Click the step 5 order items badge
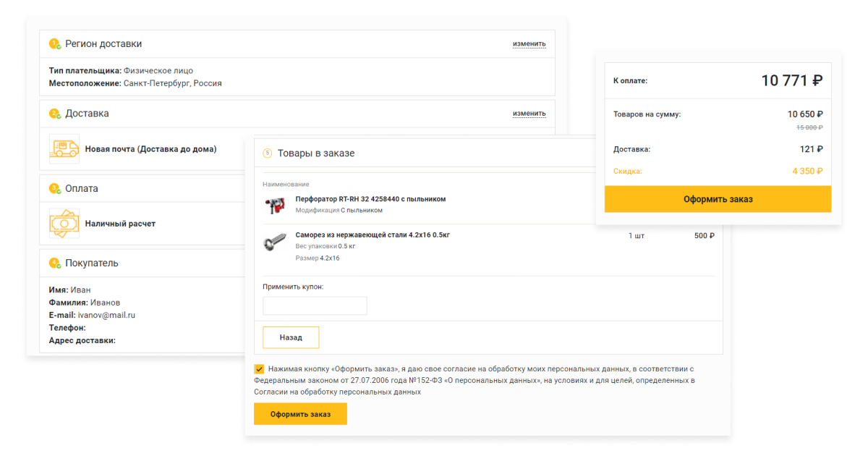This screenshot has width=868, height=472. (x=267, y=153)
